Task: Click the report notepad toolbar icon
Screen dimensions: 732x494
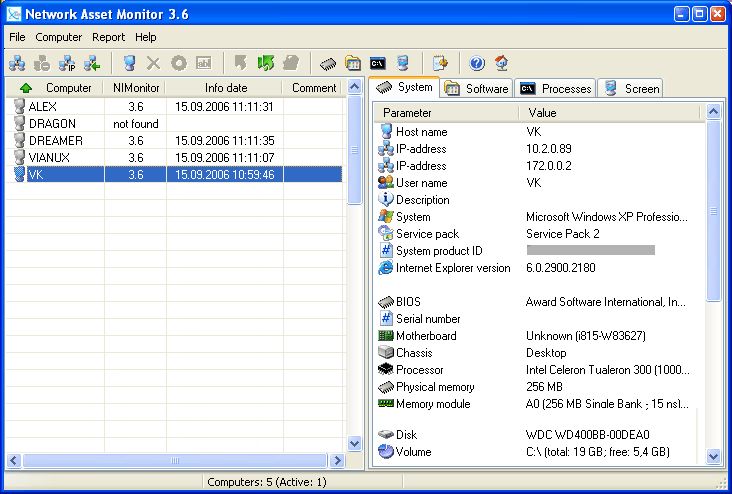Action: (x=439, y=63)
